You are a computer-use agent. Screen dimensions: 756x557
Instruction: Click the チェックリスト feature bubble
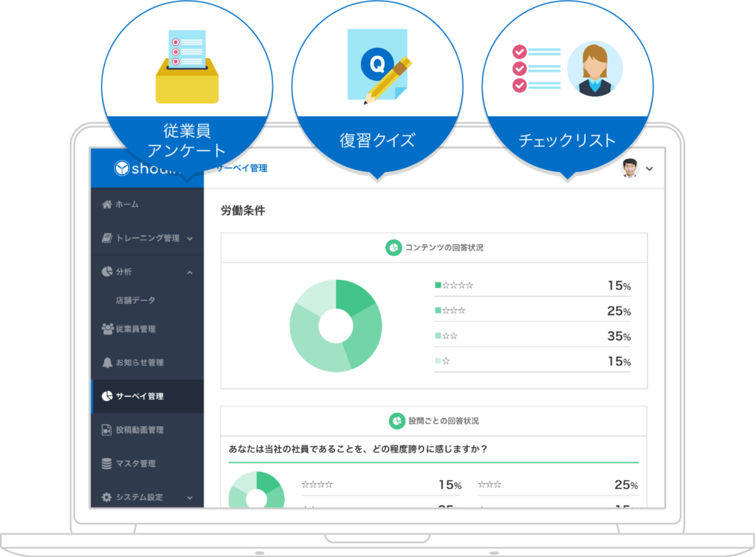point(567,89)
